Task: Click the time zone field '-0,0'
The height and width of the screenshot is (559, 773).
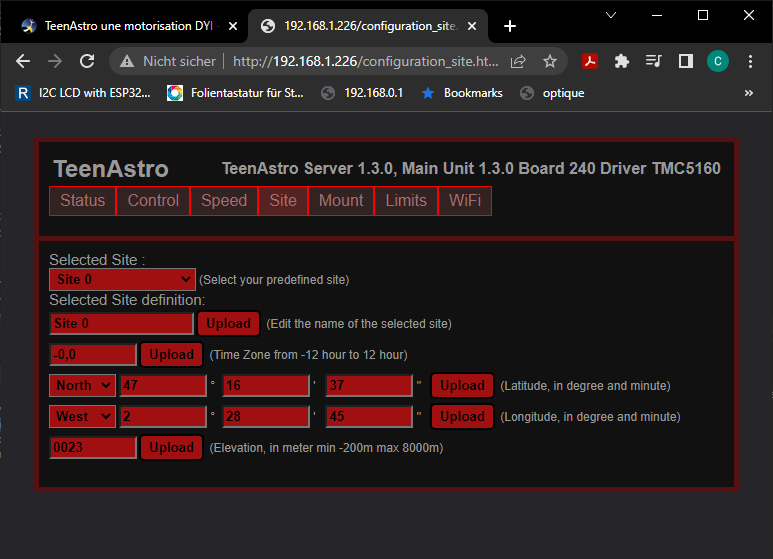Action: (93, 354)
